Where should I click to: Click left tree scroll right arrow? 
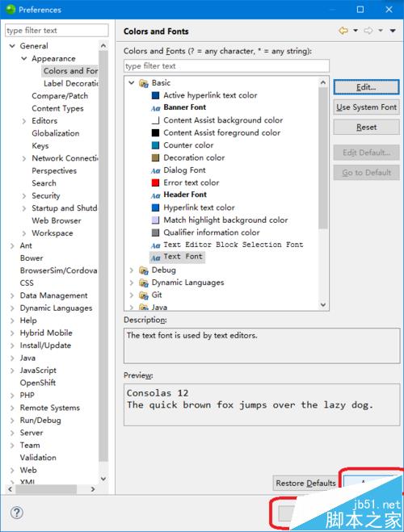click(93, 489)
